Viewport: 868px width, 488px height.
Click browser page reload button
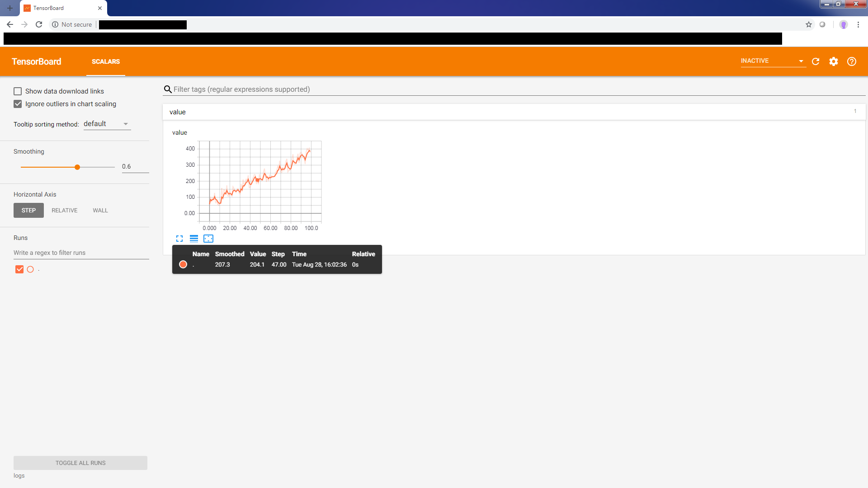[39, 24]
